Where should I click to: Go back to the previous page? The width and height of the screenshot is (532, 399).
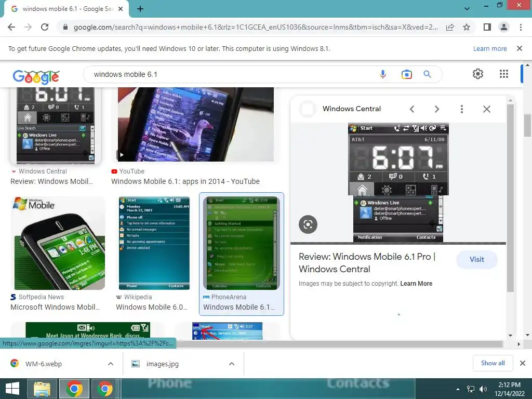[x=11, y=27]
